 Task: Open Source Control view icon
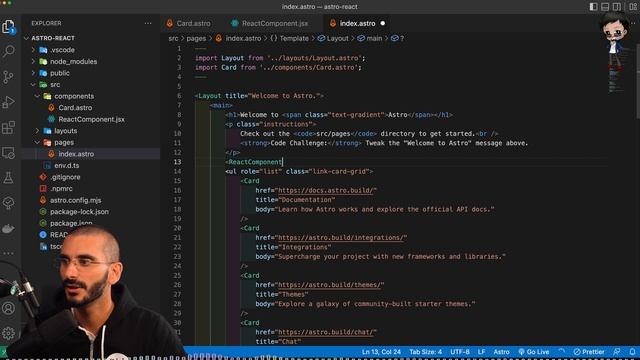pos(8,77)
